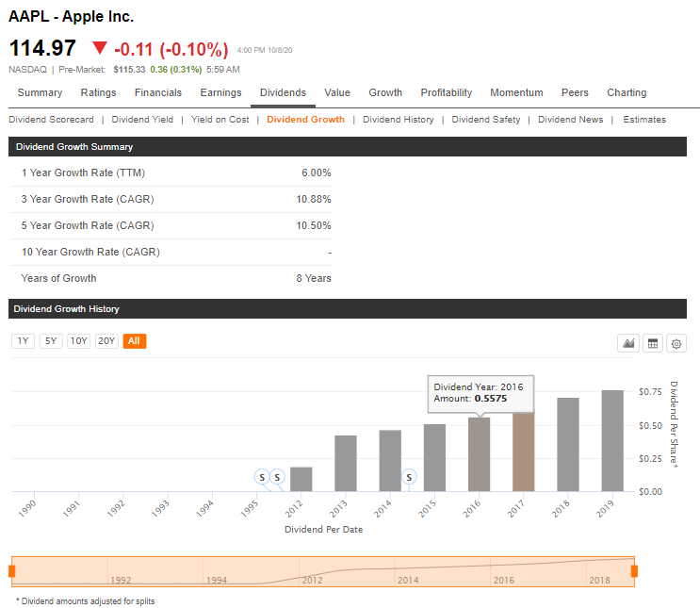700x608 pixels.
Task: Select the 20Y range button
Action: pos(106,341)
